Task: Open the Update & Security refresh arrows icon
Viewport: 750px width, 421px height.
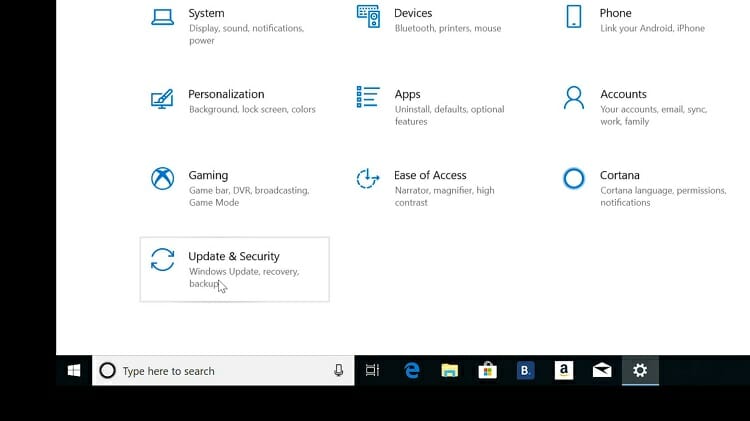Action: 163,260
